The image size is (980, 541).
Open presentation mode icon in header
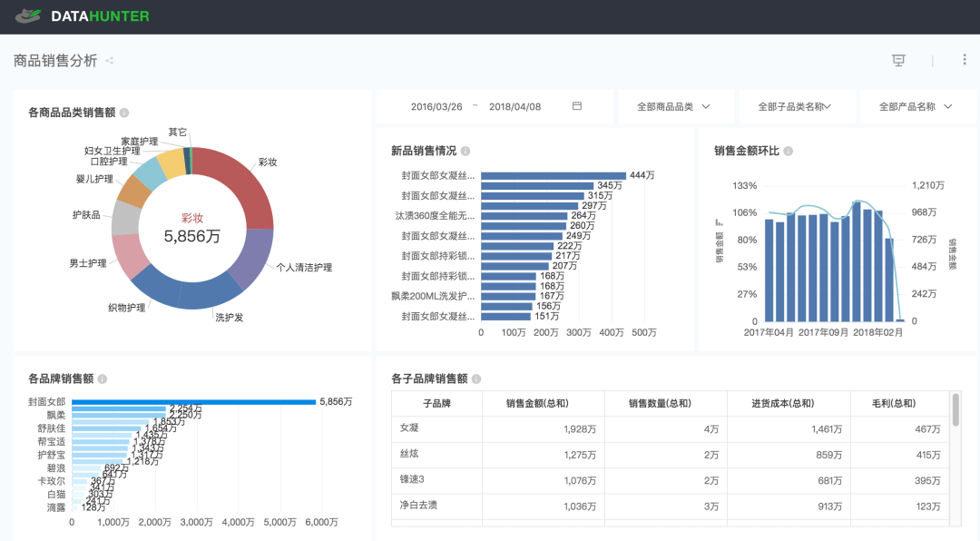click(898, 61)
